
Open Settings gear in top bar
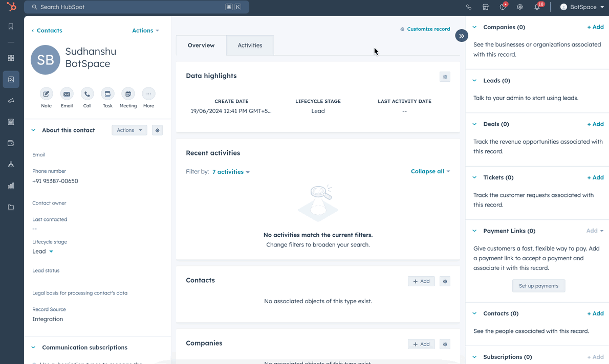tap(519, 7)
